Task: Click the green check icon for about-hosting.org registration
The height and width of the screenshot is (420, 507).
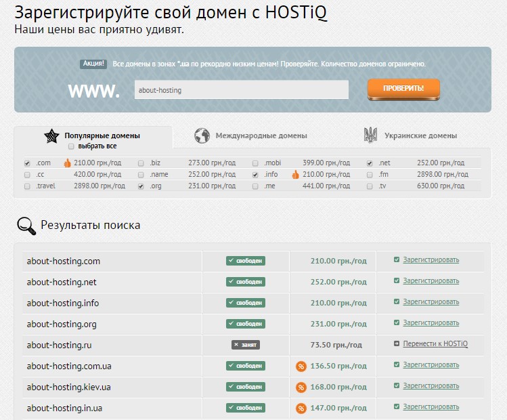Action: pyautogui.click(x=397, y=322)
